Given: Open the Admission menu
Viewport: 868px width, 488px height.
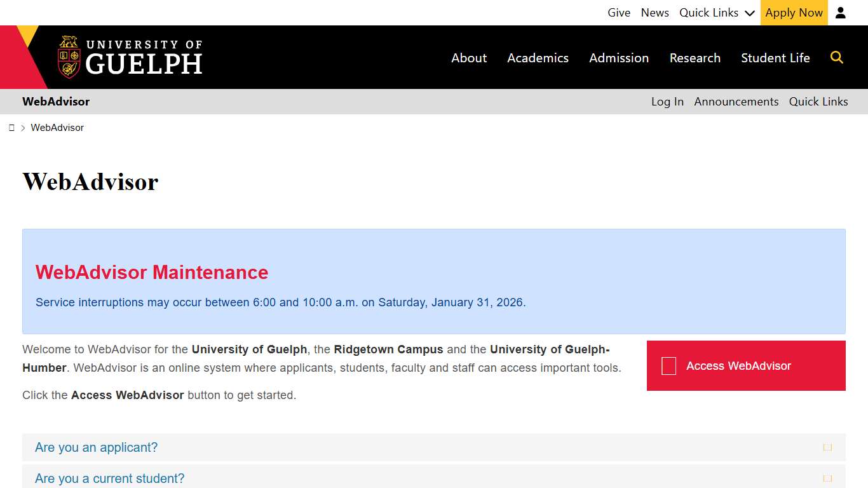Looking at the screenshot, I should pyautogui.click(x=619, y=57).
